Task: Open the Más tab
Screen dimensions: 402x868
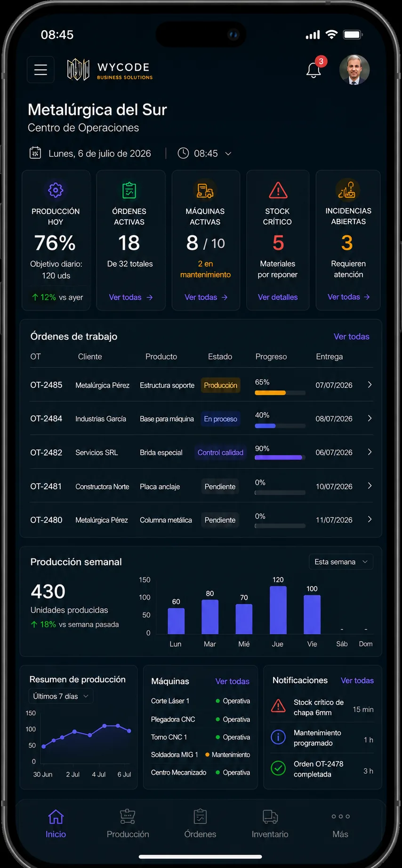Action: tap(340, 824)
